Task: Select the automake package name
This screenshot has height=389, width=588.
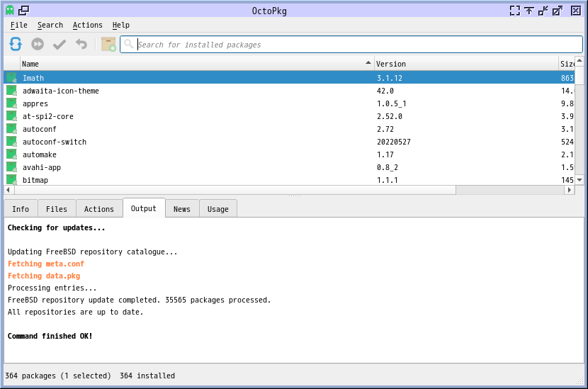Action: pos(40,154)
